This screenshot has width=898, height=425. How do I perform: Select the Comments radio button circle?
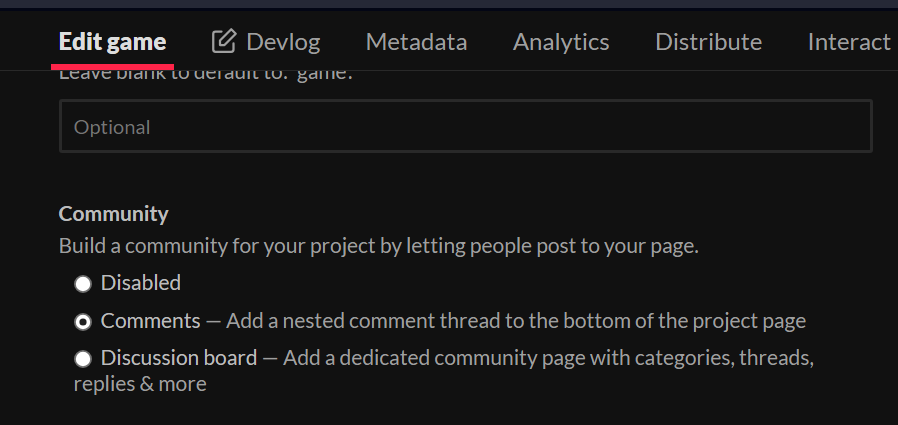pos(83,322)
